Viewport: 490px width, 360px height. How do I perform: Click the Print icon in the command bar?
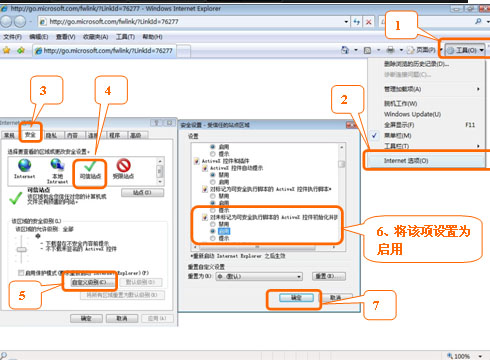coord(390,50)
